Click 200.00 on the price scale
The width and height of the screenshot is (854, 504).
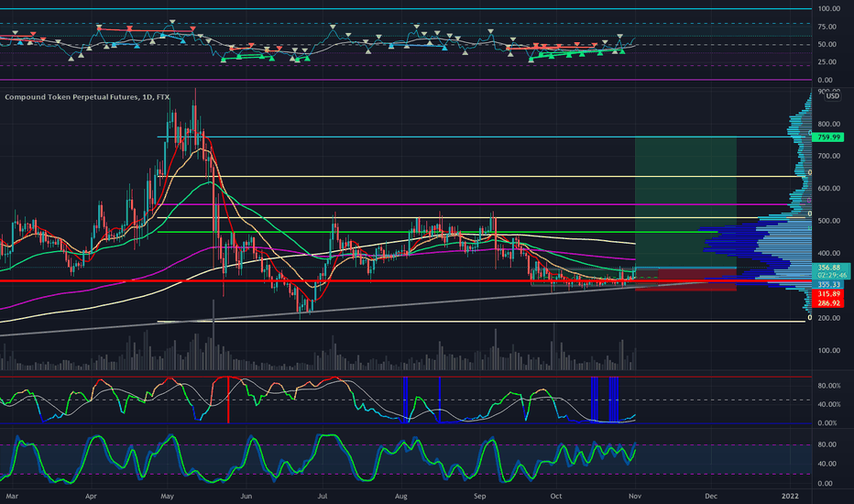pos(828,318)
